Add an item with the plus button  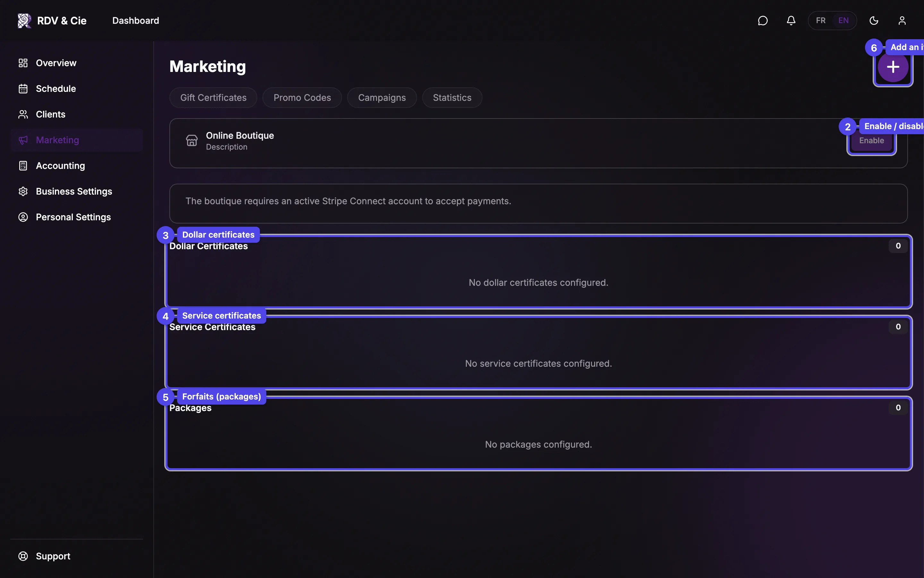(893, 67)
